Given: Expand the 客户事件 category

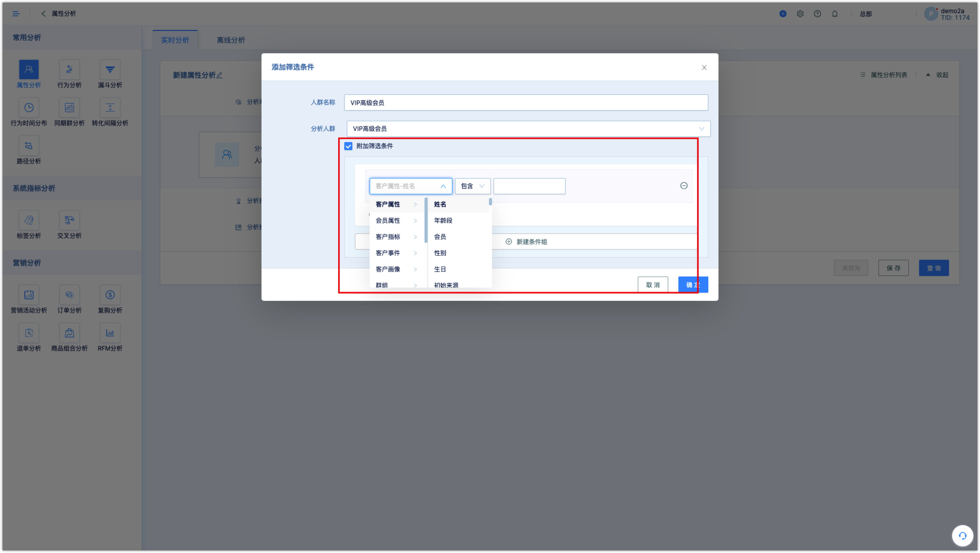Looking at the screenshot, I should (x=396, y=253).
